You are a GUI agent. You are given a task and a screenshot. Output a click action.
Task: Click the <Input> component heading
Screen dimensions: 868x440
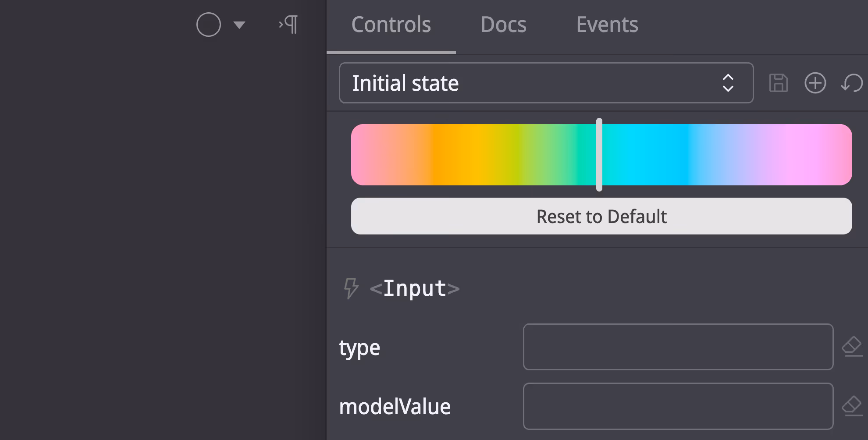[x=414, y=288]
